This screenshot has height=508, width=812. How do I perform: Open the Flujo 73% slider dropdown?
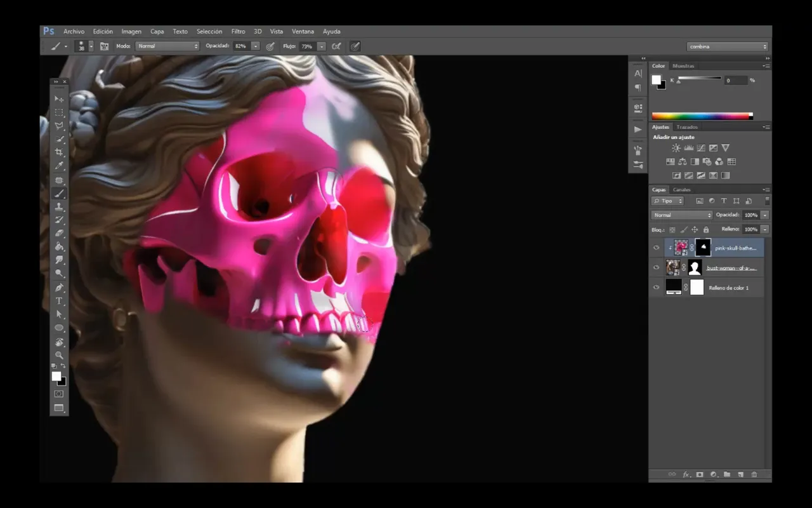pyautogui.click(x=322, y=46)
